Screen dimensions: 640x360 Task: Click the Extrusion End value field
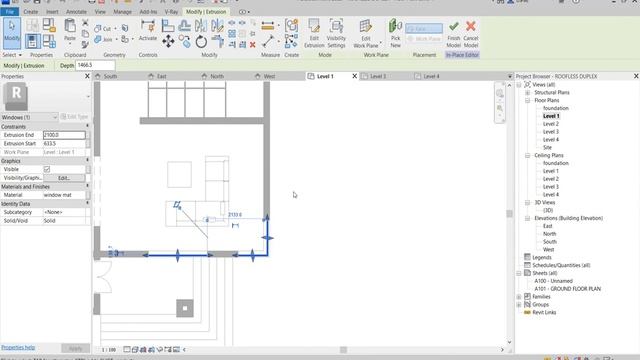tap(64, 135)
